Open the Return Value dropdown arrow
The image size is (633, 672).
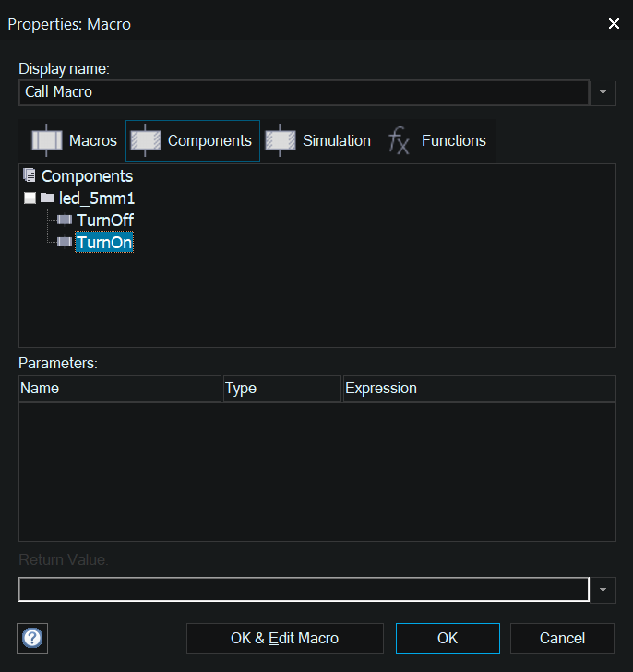[603, 590]
